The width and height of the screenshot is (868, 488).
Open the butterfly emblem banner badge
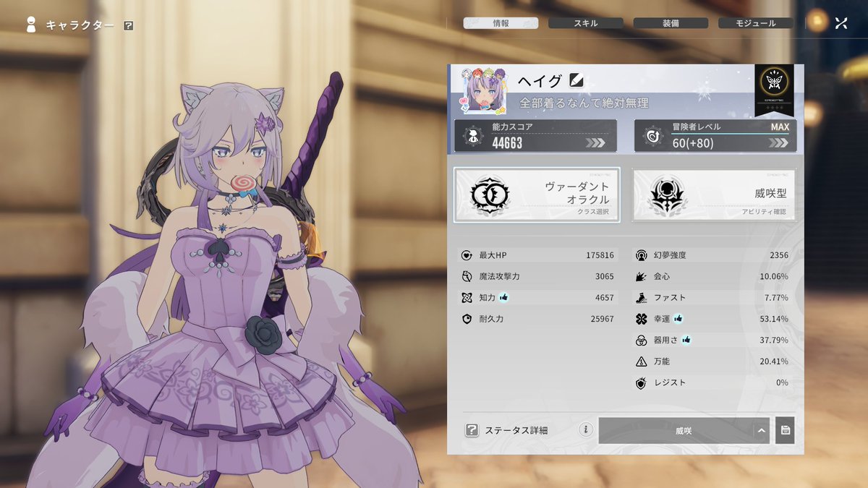pos(773,90)
